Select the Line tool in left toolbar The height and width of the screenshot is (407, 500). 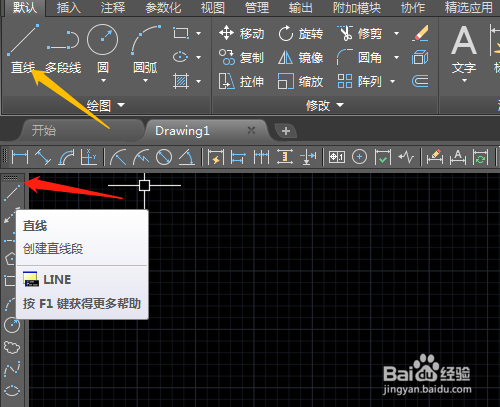pyautogui.click(x=12, y=193)
